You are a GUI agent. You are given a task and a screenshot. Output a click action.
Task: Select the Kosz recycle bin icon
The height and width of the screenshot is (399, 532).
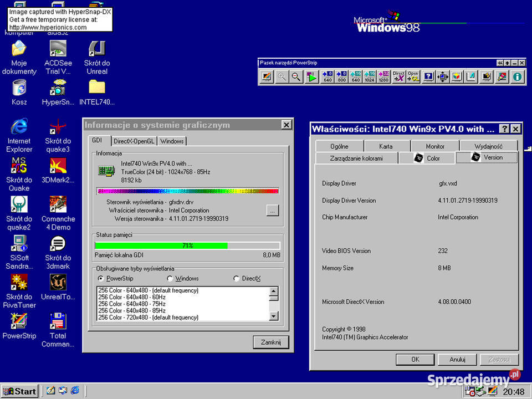click(19, 93)
